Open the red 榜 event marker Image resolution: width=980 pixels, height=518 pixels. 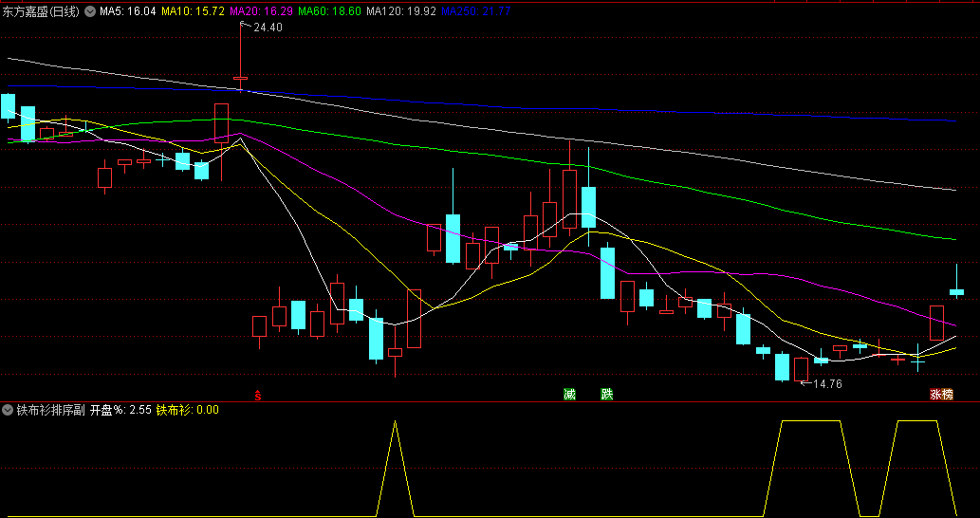pos(948,395)
